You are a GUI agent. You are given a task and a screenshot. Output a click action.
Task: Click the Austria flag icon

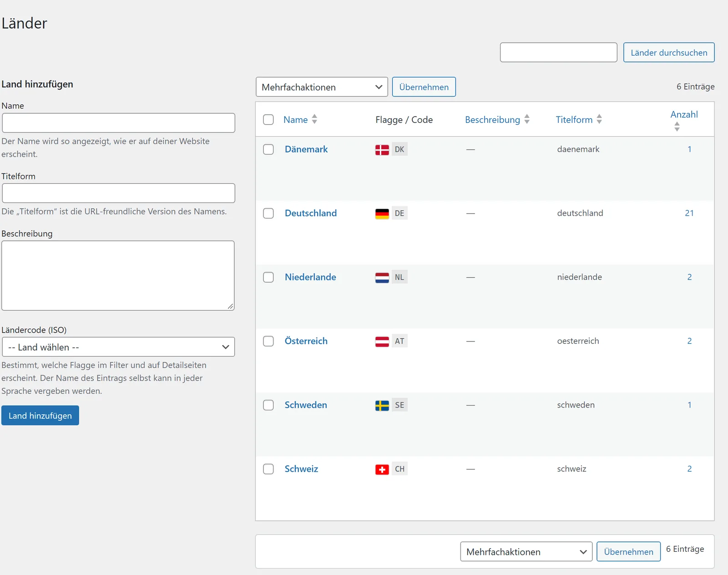click(x=382, y=341)
